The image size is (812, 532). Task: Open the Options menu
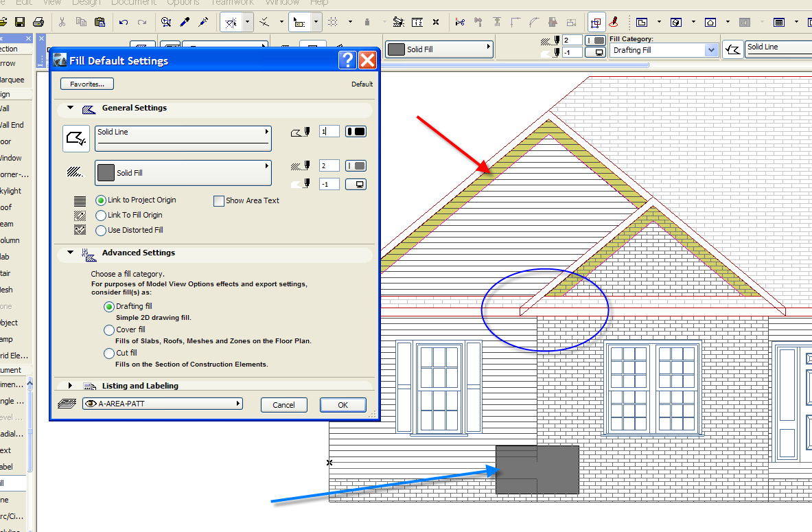point(183,3)
